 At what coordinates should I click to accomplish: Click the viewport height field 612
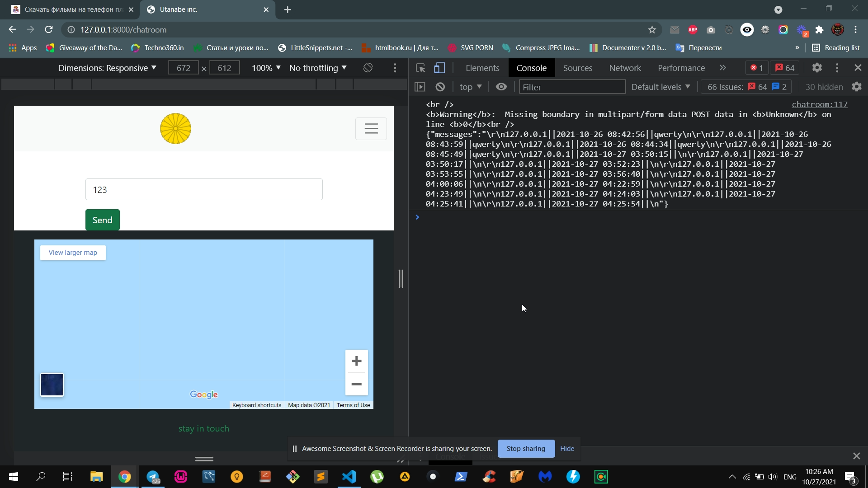225,68
